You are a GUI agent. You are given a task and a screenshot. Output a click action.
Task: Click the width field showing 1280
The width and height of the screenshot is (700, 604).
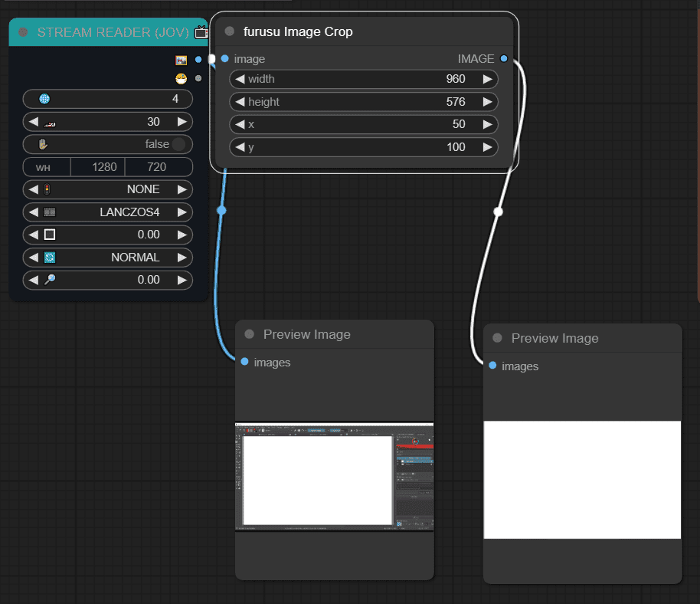(x=98, y=167)
